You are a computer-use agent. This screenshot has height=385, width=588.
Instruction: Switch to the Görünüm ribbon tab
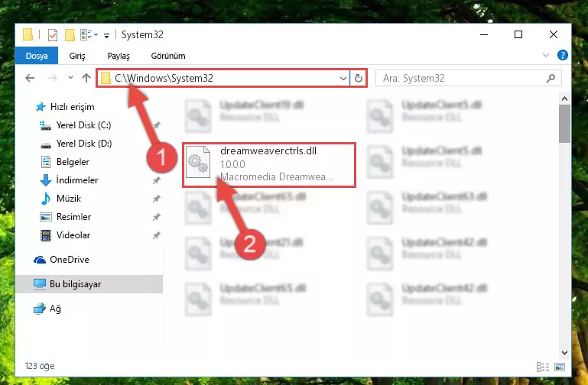click(168, 56)
